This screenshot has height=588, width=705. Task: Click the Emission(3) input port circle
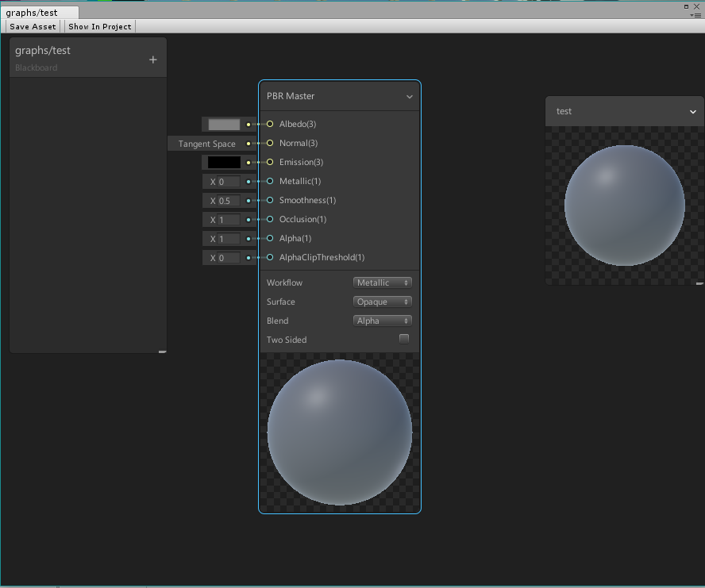coord(270,162)
